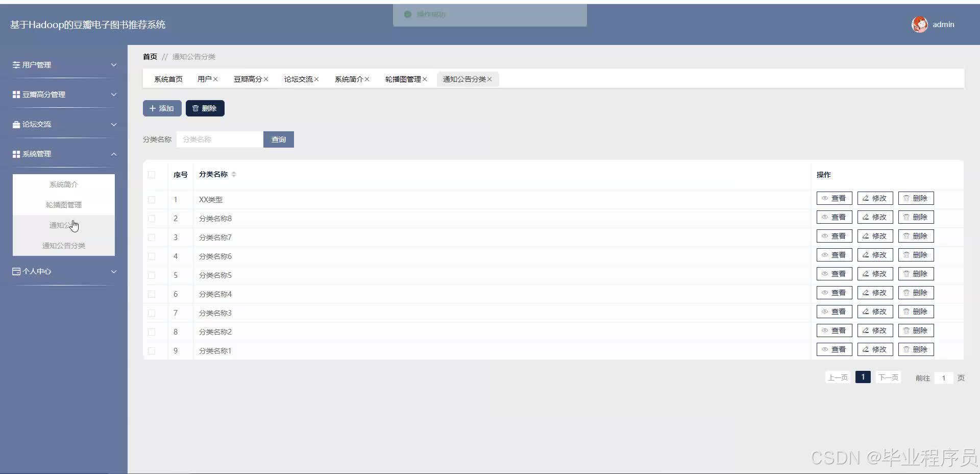
Task: Close the 用户 tab with its X
Action: click(215, 79)
